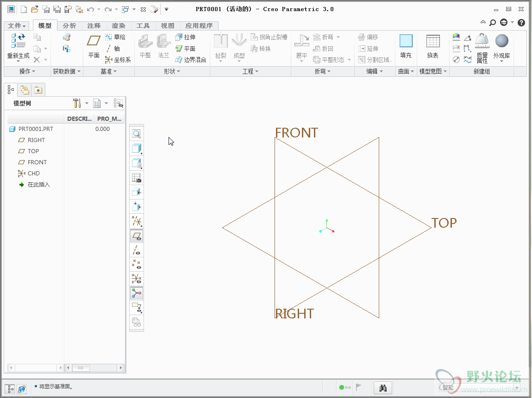Open the File (文件) menu
The height and width of the screenshot is (398, 532).
pos(17,26)
